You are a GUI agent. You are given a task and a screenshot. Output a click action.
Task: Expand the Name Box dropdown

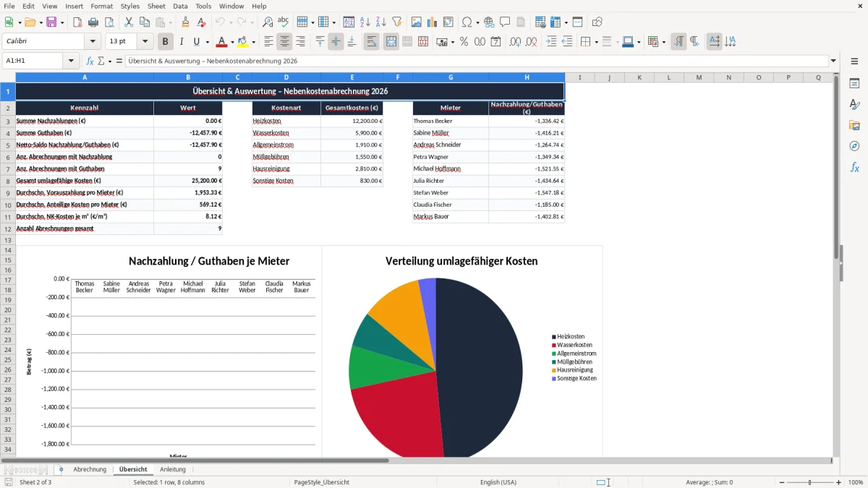click(x=71, y=61)
